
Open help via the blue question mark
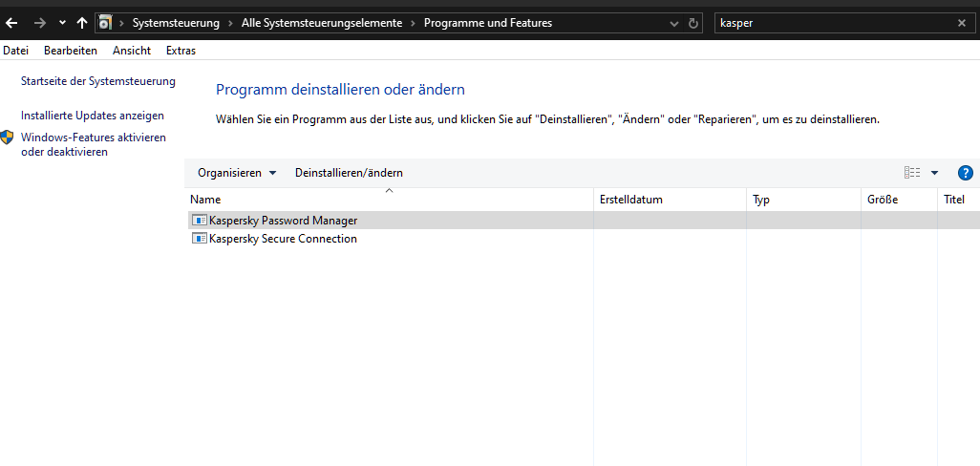[965, 173]
